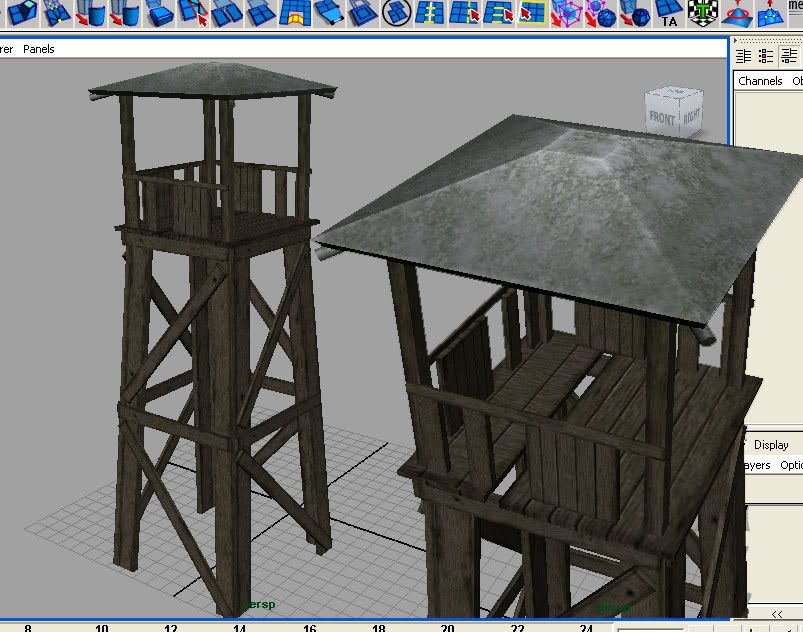Click the separated polygon halves shelf icon
Viewport: 803px width, 632px height.
[x=227, y=13]
